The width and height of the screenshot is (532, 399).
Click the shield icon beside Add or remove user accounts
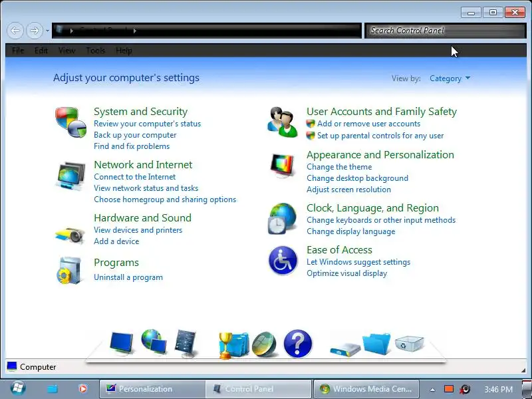[x=311, y=124]
